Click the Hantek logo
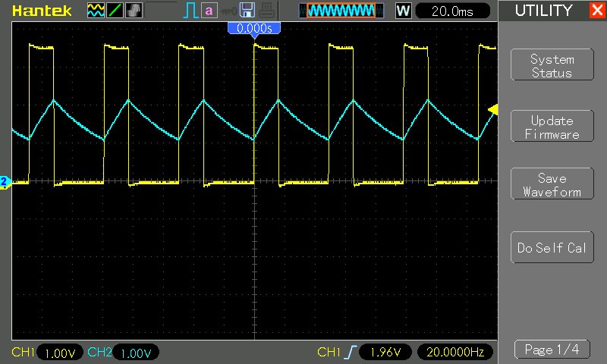The width and height of the screenshot is (607, 364). [42, 11]
